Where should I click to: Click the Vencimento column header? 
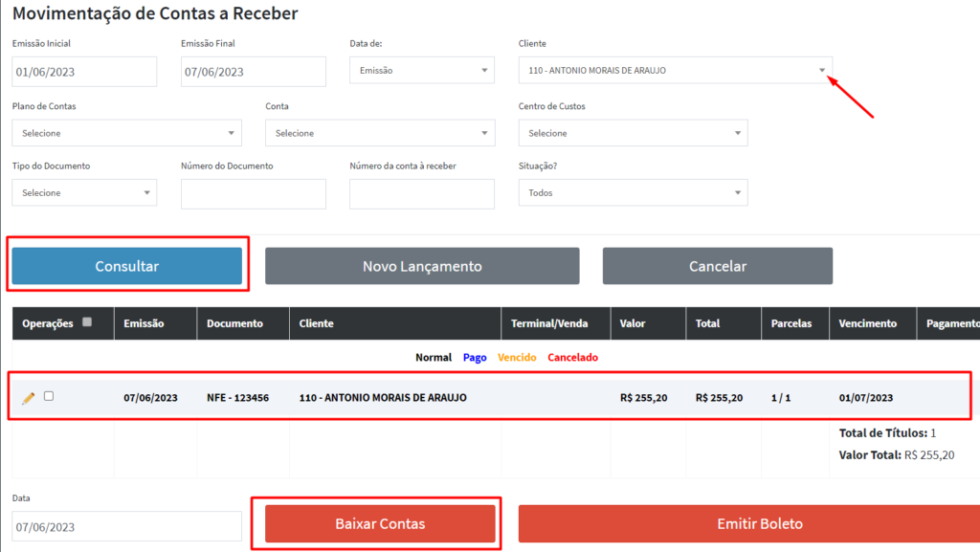tap(867, 323)
